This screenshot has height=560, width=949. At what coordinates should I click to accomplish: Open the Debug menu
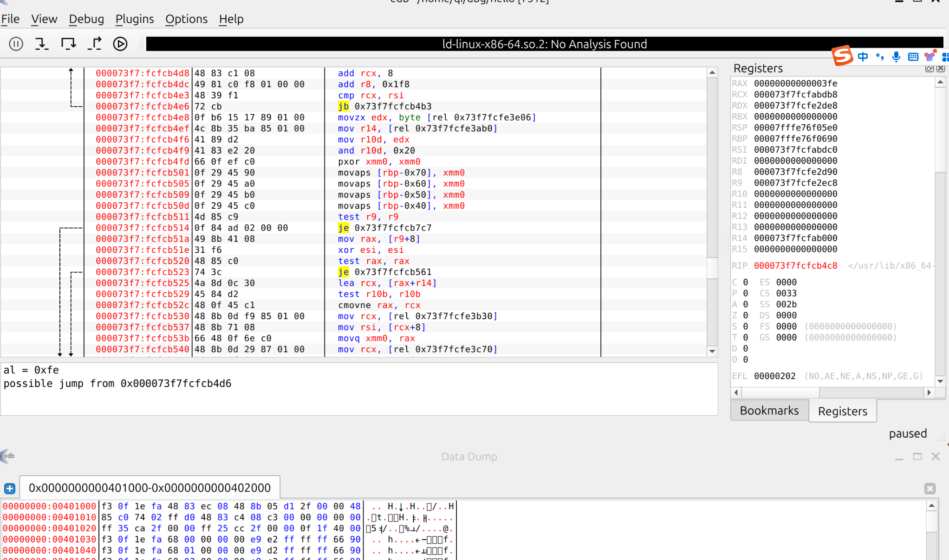click(x=86, y=19)
